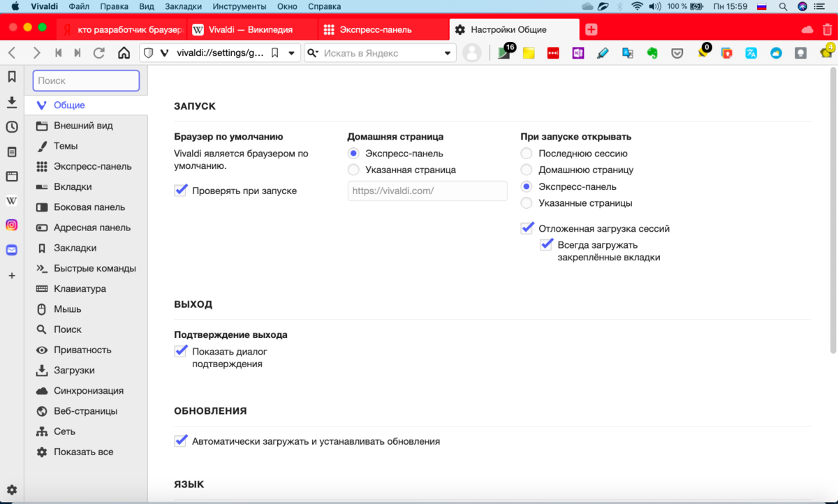Open the yellow sticky note extension
The height and width of the screenshot is (504, 838).
[529, 53]
